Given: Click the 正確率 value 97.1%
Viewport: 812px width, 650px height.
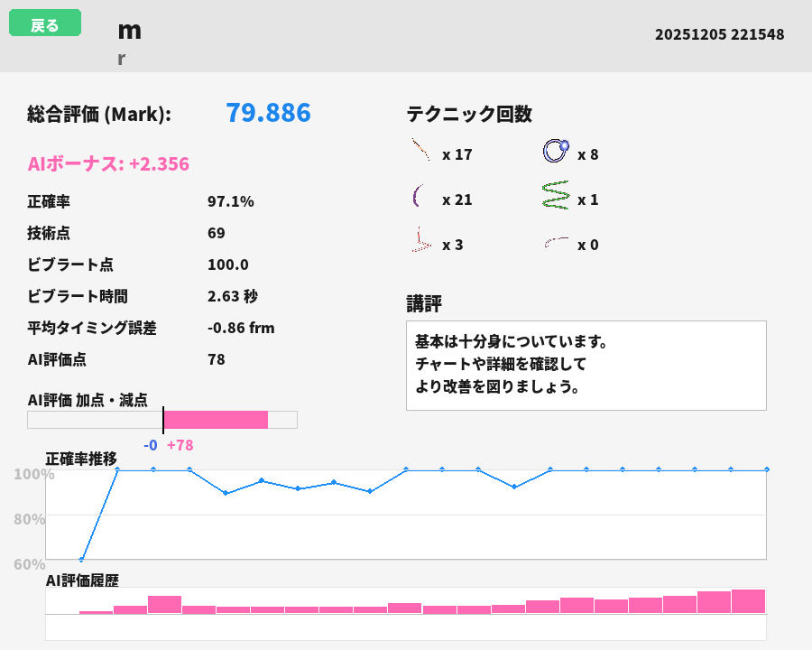Looking at the screenshot, I should pyautogui.click(x=231, y=201).
